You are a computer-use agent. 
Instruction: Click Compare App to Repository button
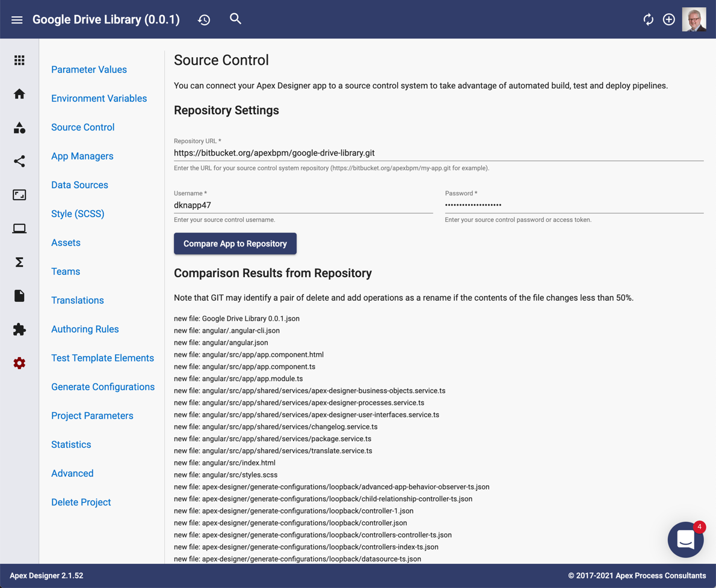(235, 243)
